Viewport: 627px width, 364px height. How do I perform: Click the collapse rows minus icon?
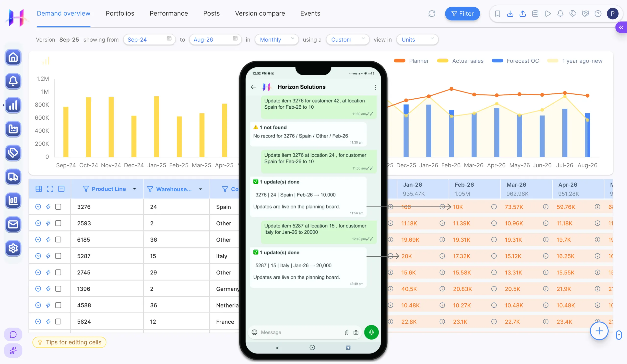pyautogui.click(x=61, y=189)
